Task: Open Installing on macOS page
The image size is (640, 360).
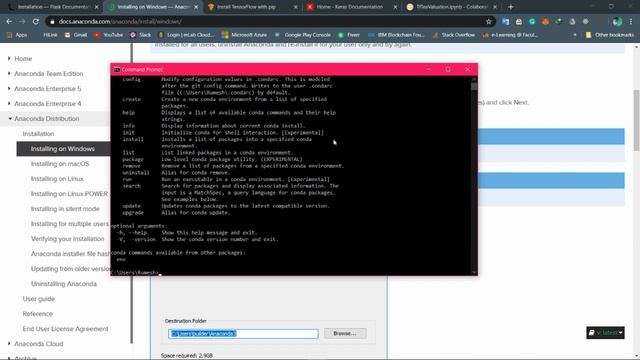Action: (60, 164)
